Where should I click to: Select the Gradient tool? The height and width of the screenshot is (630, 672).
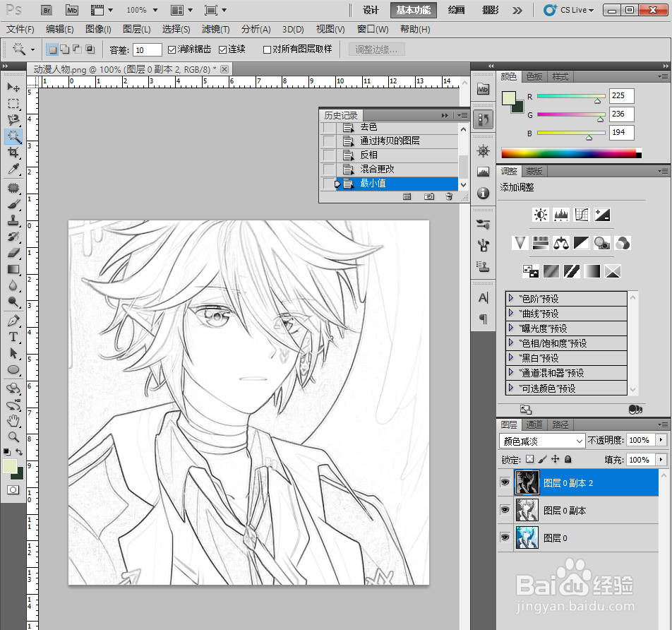[x=13, y=269]
